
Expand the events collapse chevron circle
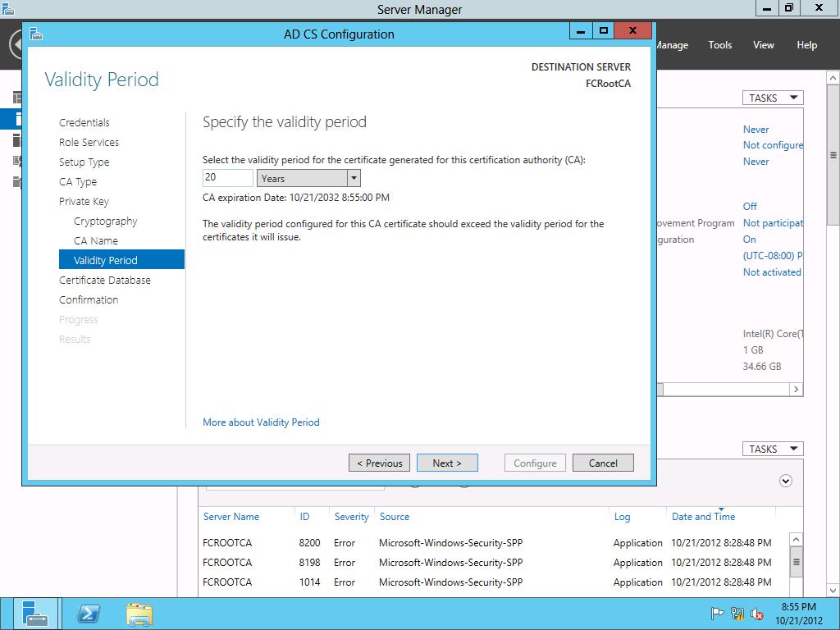pyautogui.click(x=785, y=481)
